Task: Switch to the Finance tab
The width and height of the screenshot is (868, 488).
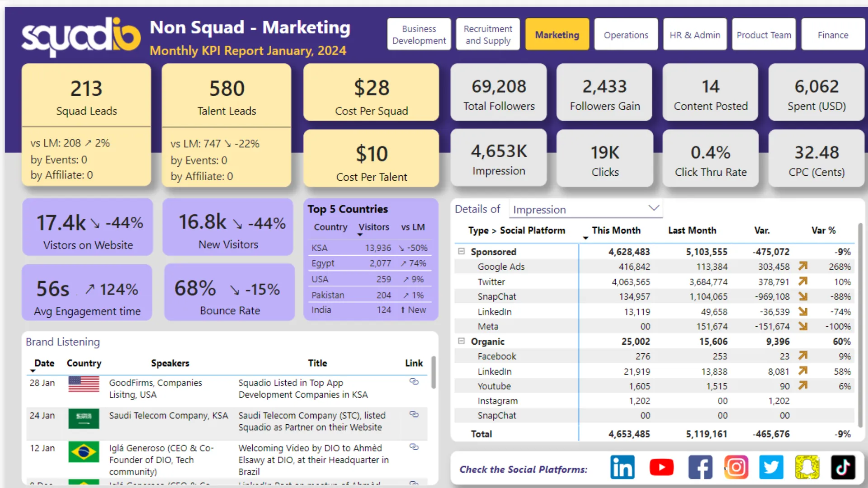Action: [x=833, y=35]
